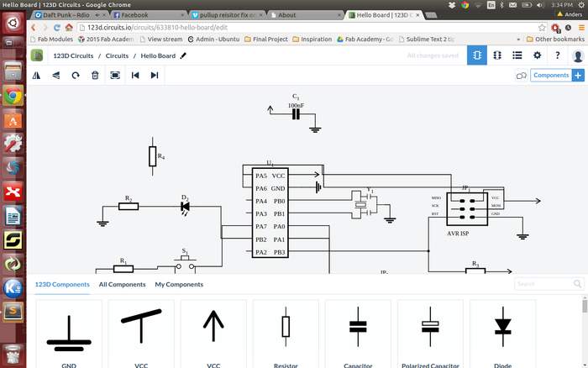Image resolution: width=588 pixels, height=368 pixels.
Task: Open Sublime Text in the launcher
Action: click(x=13, y=312)
